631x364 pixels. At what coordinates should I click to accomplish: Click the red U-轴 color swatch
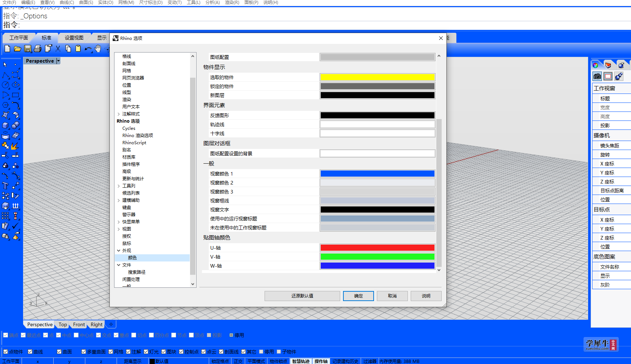(x=378, y=247)
